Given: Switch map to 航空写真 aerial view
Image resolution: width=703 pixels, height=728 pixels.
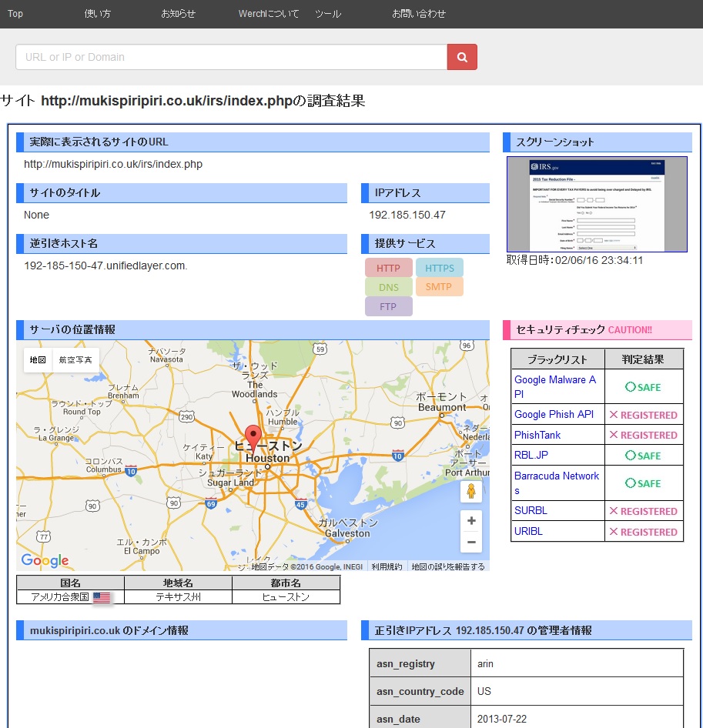Looking at the screenshot, I should pos(75,360).
